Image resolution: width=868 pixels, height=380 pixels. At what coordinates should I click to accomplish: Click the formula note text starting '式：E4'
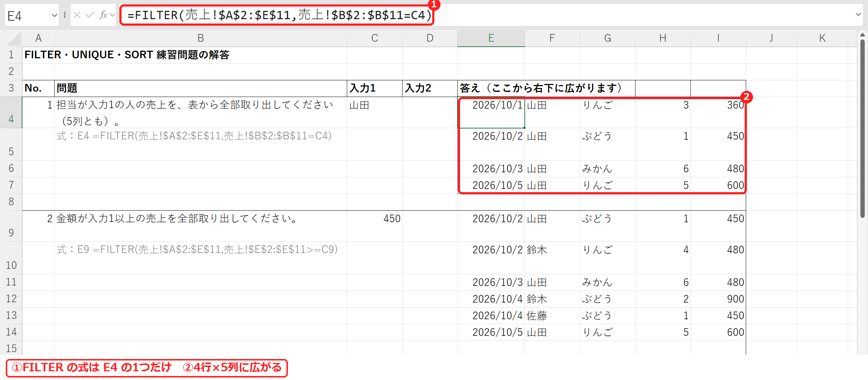pos(194,136)
